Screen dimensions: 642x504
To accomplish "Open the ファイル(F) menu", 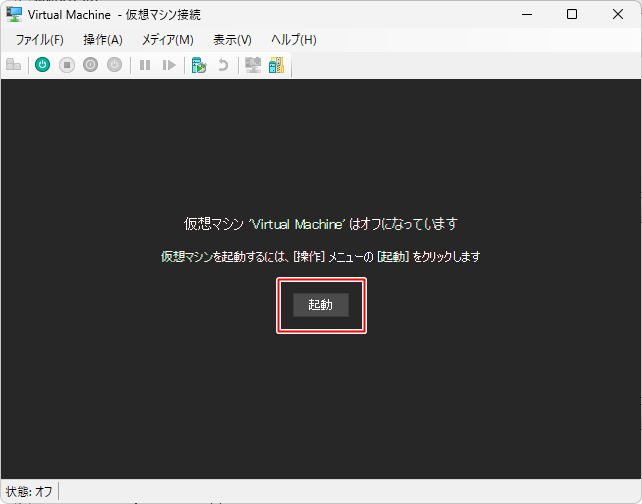I will (x=39, y=39).
